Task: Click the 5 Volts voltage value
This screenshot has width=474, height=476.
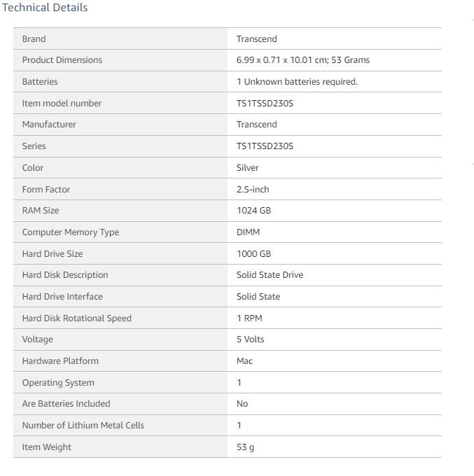Action: click(250, 339)
